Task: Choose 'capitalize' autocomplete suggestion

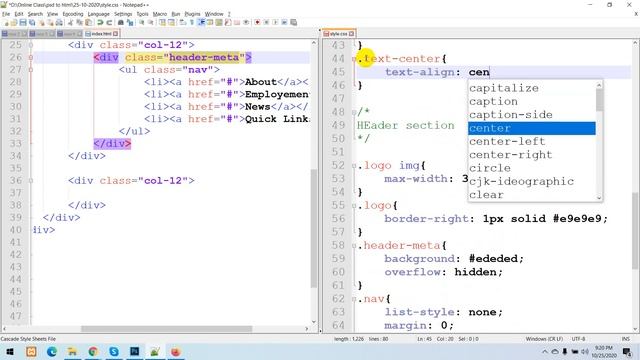Action: [x=532, y=88]
